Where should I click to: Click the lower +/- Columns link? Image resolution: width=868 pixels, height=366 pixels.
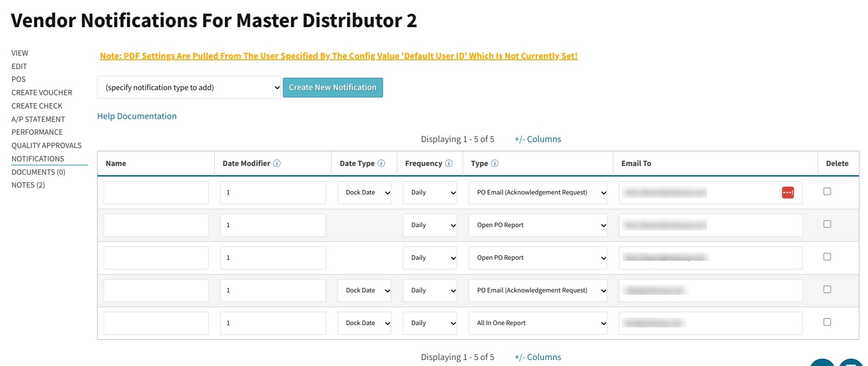(538, 357)
